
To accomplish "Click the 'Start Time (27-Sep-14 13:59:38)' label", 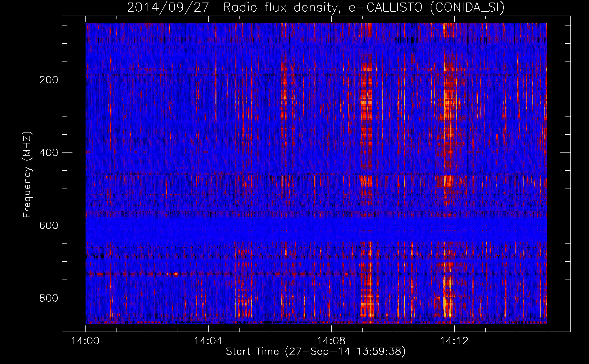I will 316,352.
